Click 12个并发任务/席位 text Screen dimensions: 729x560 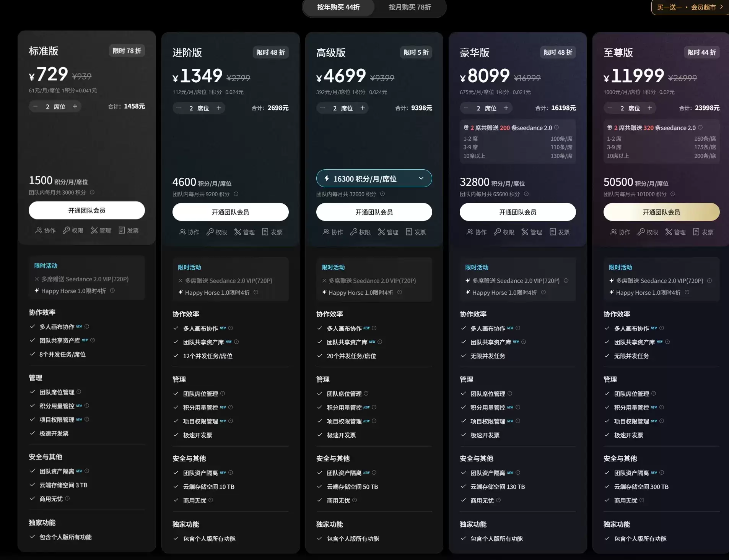[x=208, y=356]
